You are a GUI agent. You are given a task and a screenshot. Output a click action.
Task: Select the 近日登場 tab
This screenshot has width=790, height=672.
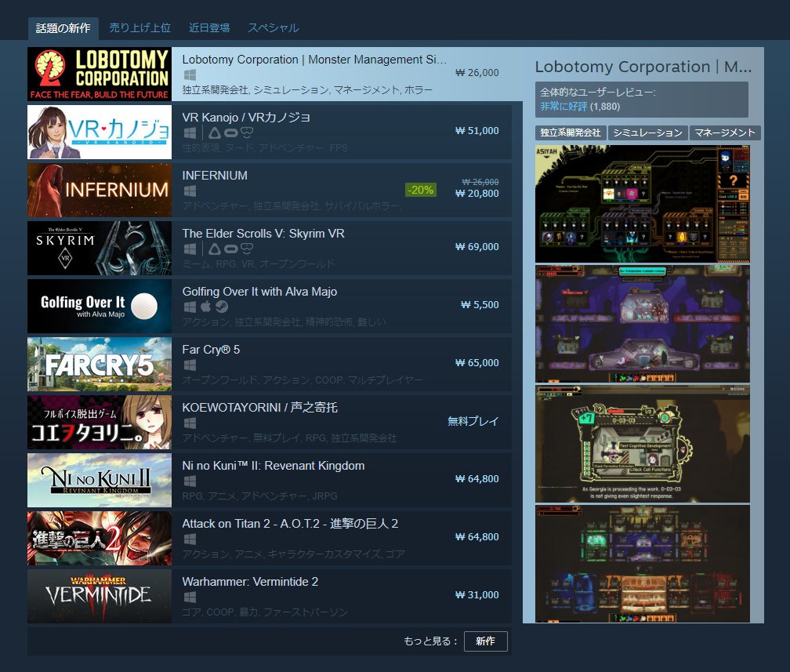pyautogui.click(x=209, y=28)
